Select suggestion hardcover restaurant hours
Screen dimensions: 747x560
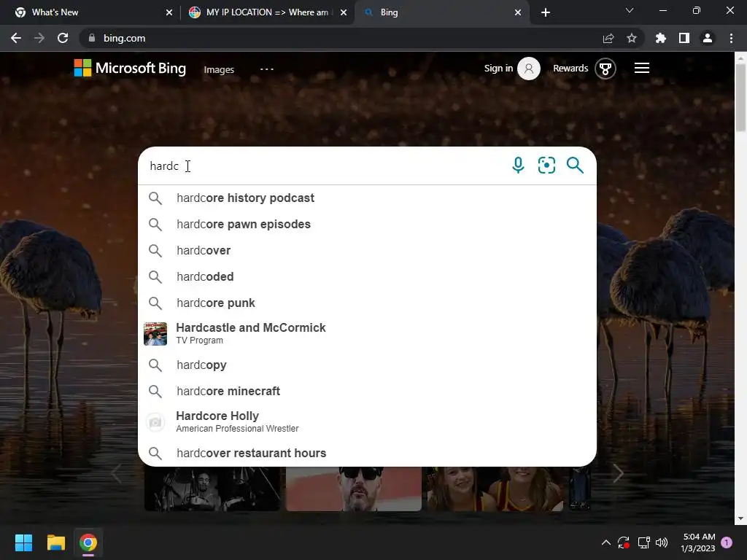pos(367,453)
